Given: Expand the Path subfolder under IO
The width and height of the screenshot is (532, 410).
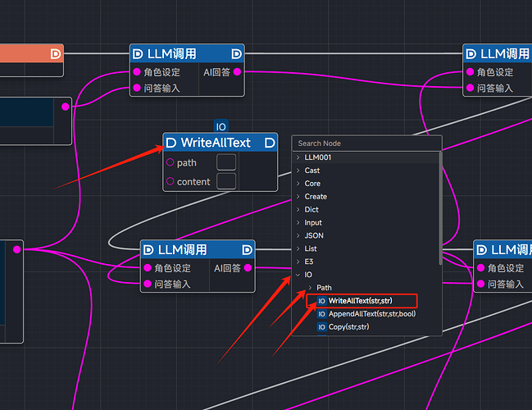Looking at the screenshot, I should tap(324, 288).
